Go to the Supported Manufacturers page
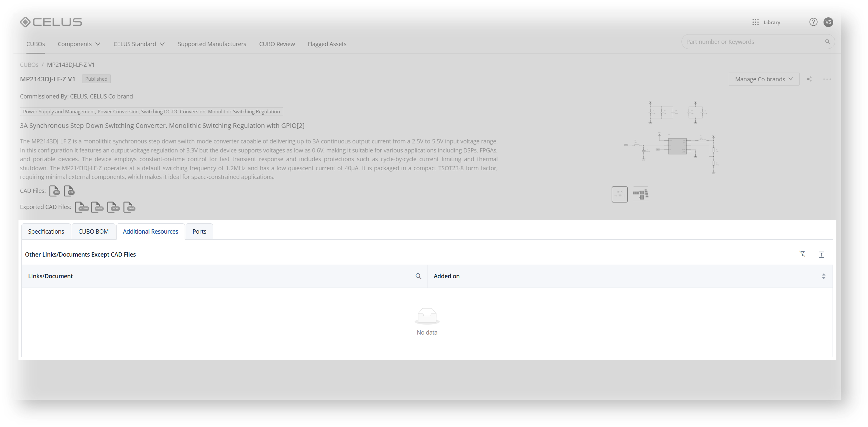This screenshot has height=427, width=868. point(212,44)
